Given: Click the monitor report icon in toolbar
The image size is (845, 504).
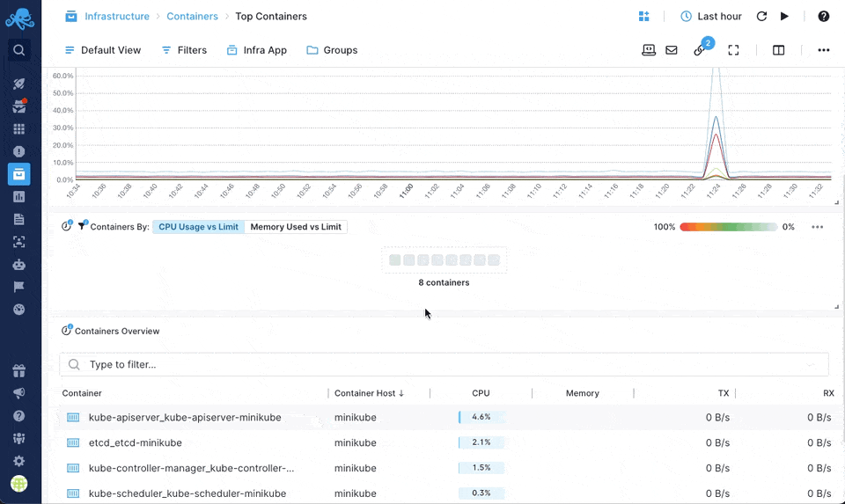Looking at the screenshot, I should pos(649,50).
